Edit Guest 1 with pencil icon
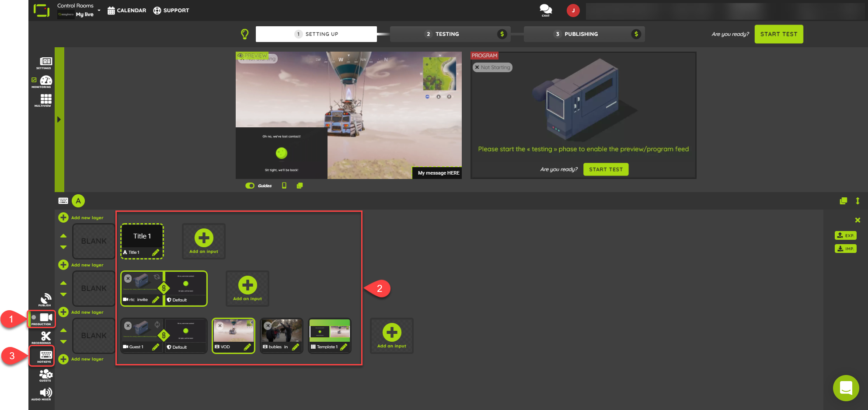Image resolution: width=868 pixels, height=410 pixels. point(156,347)
